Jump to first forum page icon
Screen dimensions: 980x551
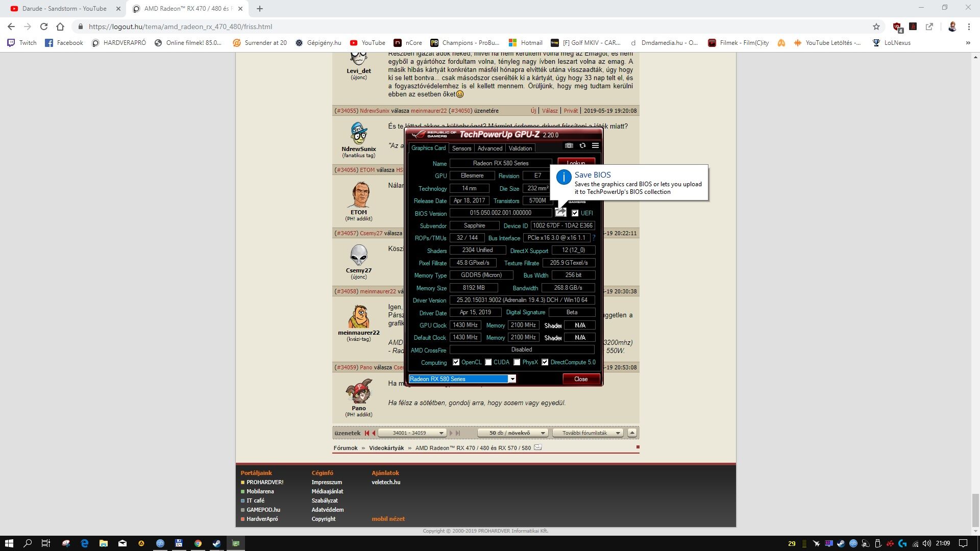tap(366, 433)
